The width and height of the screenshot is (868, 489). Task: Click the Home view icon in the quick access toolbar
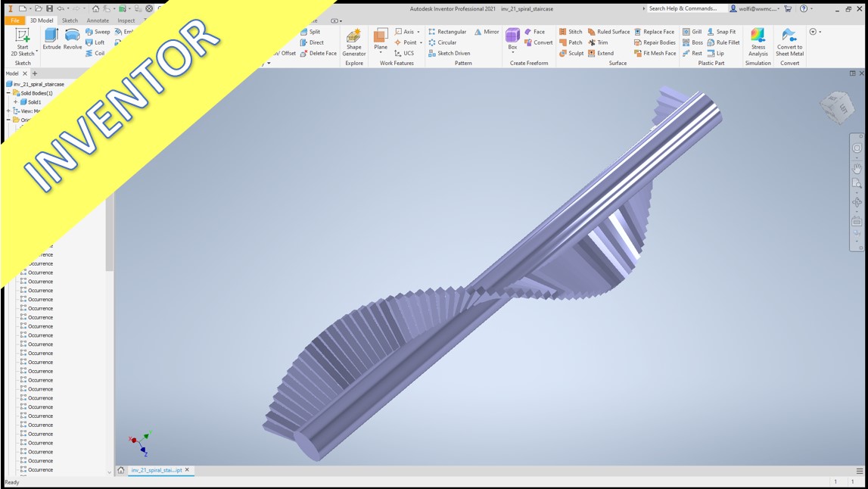(96, 8)
